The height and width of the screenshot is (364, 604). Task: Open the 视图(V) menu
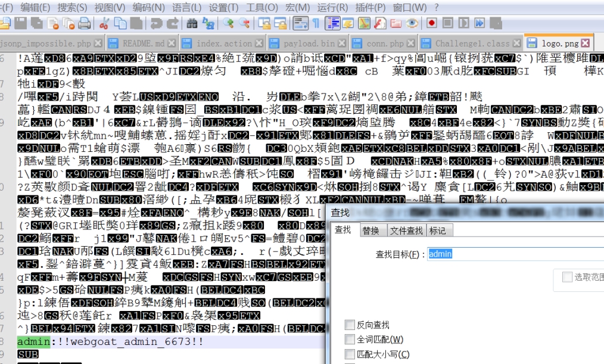click(x=110, y=7)
